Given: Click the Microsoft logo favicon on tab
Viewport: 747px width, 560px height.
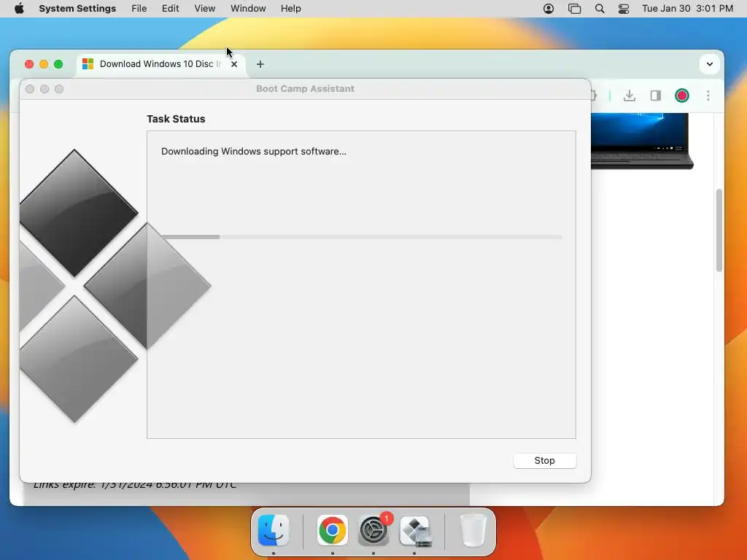Looking at the screenshot, I should coord(88,64).
